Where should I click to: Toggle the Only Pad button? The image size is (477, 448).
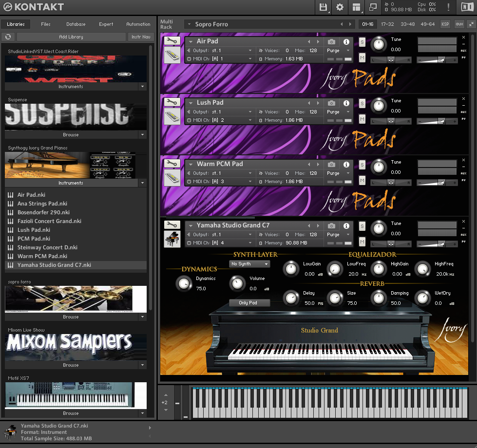pos(249,303)
